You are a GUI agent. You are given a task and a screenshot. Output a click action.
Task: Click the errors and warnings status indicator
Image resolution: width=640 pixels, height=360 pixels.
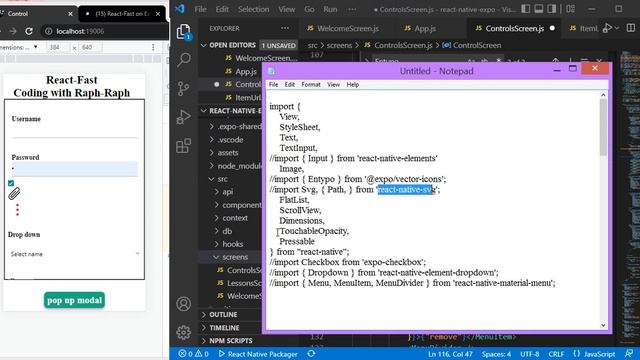click(193, 354)
